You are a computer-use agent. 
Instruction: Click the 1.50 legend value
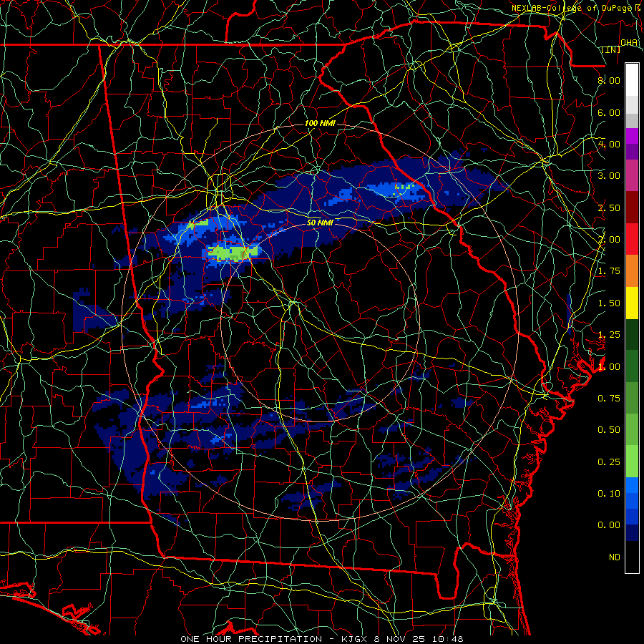tap(609, 303)
